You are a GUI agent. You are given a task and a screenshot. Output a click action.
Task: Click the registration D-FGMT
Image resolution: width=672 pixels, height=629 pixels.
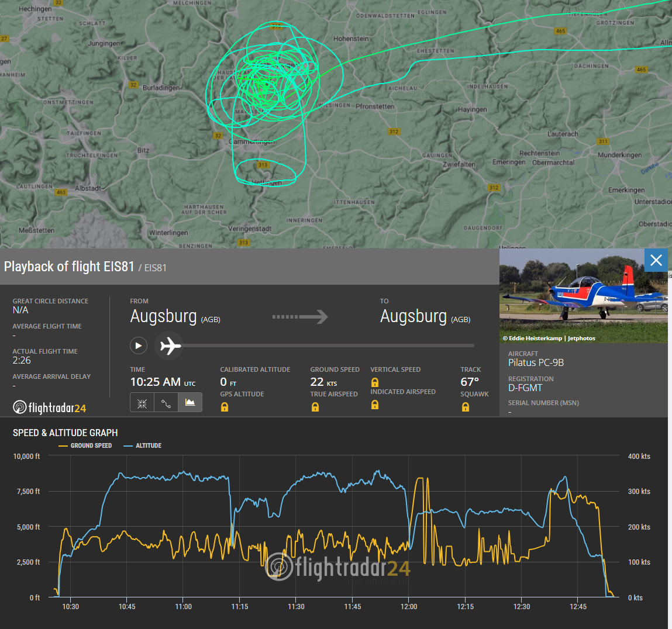coord(525,388)
